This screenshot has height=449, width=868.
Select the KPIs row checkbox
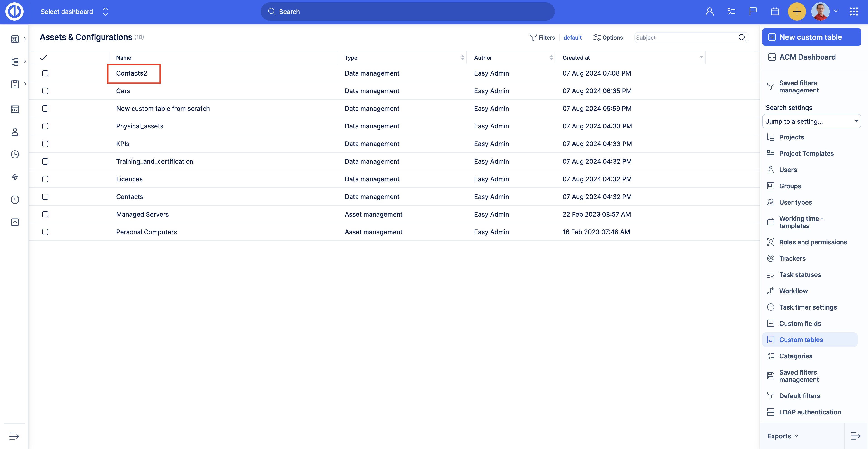[x=45, y=144]
